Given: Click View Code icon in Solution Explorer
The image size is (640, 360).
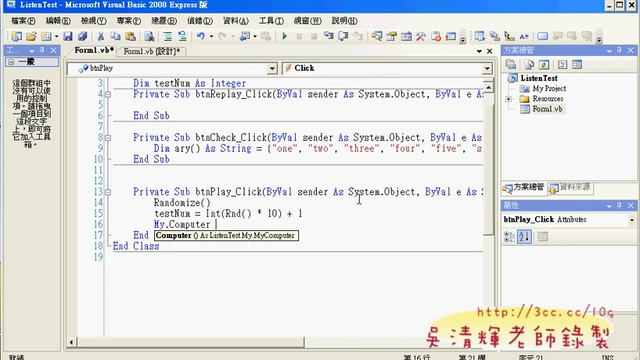Looking at the screenshot, I should [562, 64].
